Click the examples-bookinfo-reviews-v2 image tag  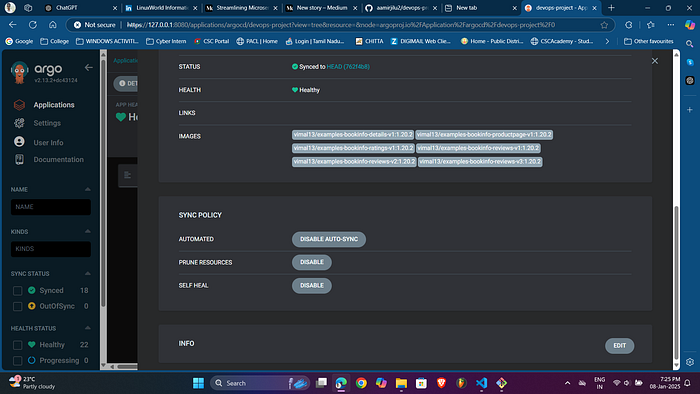point(354,162)
